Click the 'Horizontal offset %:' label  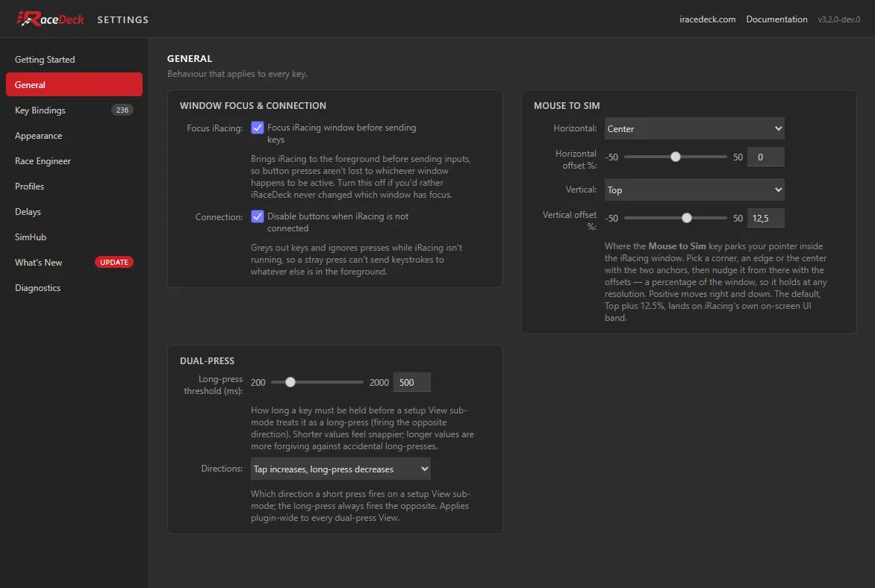[x=576, y=160]
